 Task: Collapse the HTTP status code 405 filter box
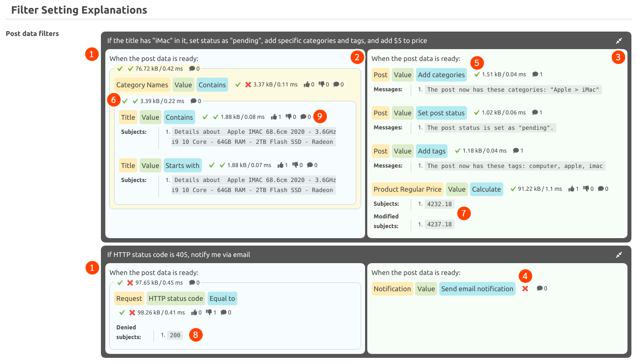click(619, 255)
